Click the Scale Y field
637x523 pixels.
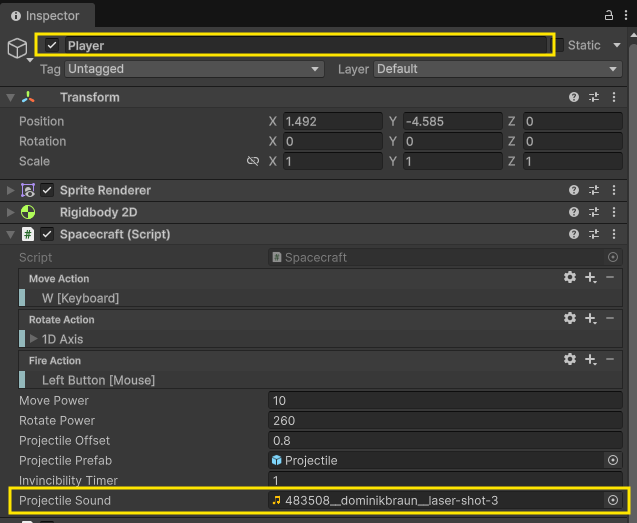click(453, 161)
